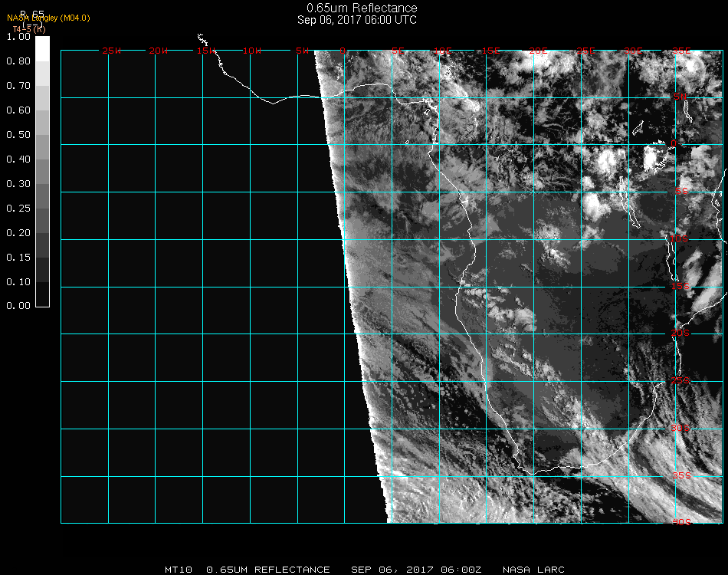
Task: Click the 0.30 scale label
Action: pyautogui.click(x=18, y=185)
